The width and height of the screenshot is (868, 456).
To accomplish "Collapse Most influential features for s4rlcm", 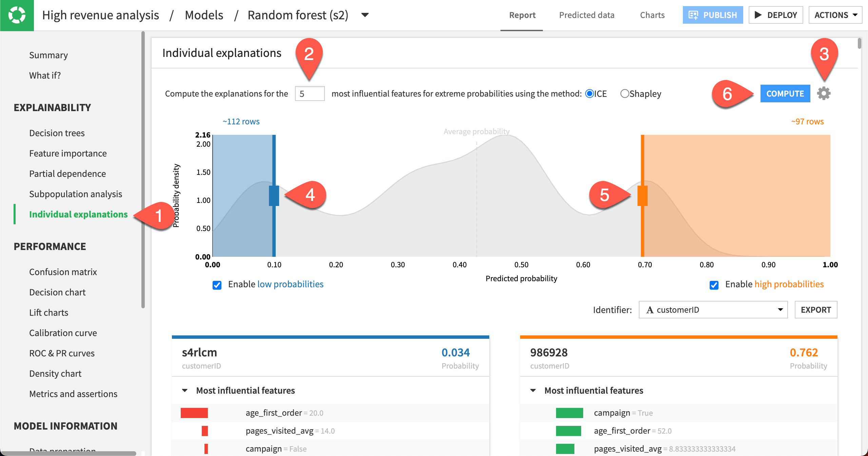I will pyautogui.click(x=185, y=391).
